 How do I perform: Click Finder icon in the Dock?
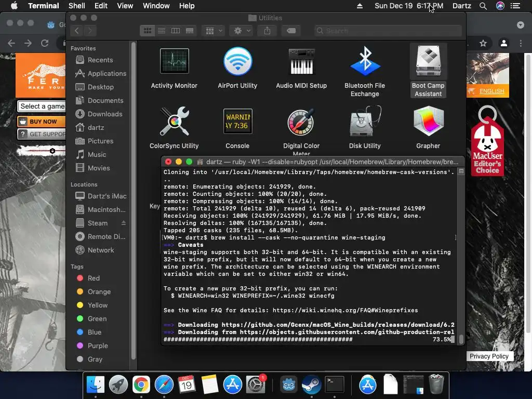click(96, 384)
